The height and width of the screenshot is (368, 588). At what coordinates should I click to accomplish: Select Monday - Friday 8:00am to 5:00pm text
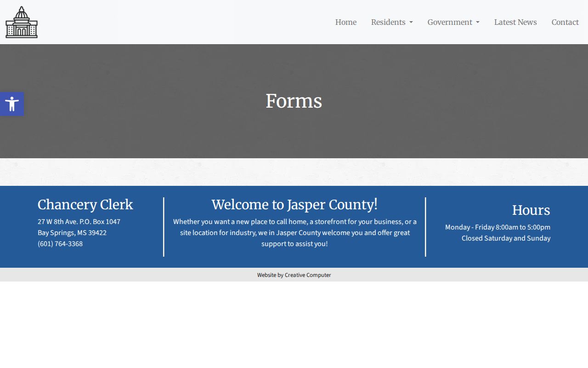498,227
